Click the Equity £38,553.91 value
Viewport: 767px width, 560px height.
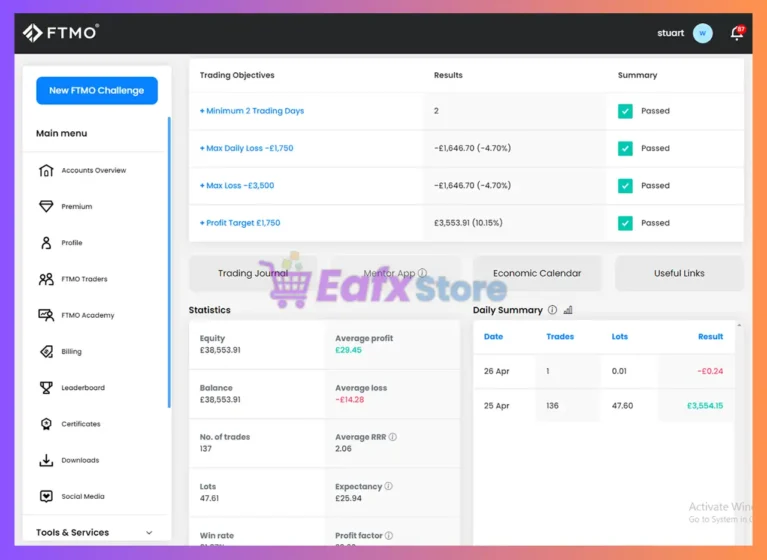click(x=220, y=350)
